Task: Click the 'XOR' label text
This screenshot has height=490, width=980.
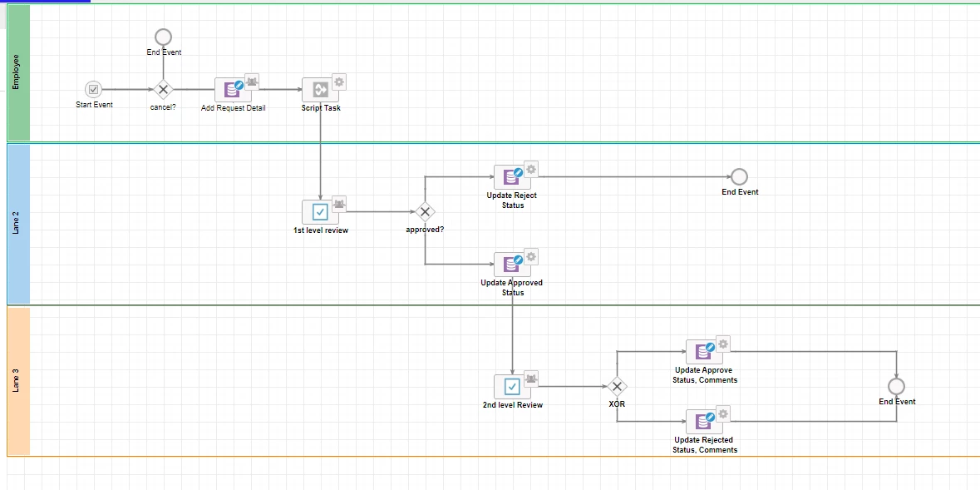Action: (x=617, y=403)
